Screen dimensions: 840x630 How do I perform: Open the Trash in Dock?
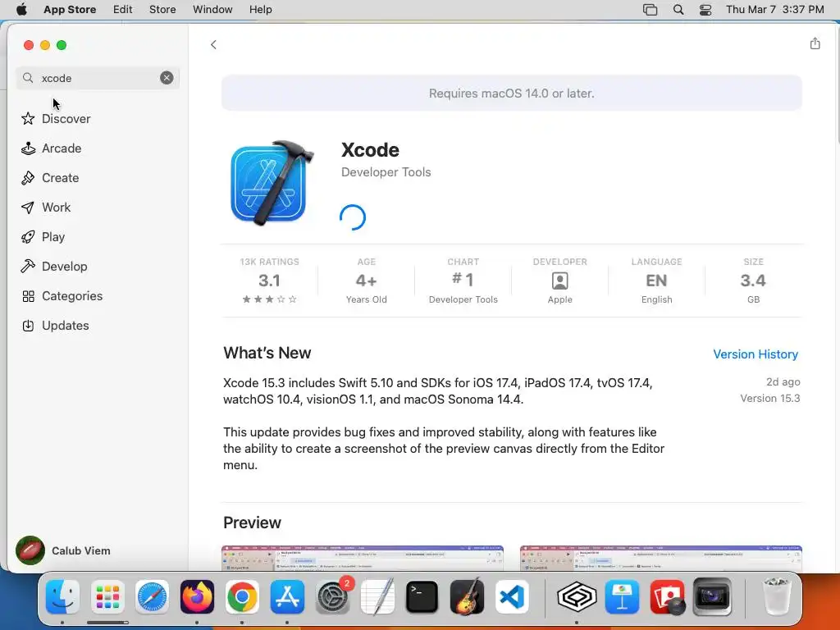(x=776, y=596)
